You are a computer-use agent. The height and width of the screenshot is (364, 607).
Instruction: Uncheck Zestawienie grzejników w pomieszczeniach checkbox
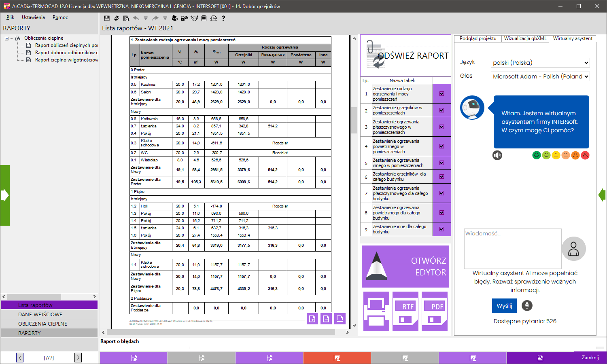click(x=441, y=110)
